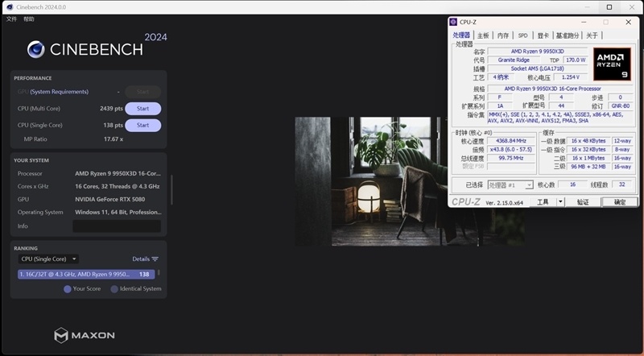Screen dimensions: 644x356
Task: Click the core voltage value 1.254 V
Action: [571, 77]
